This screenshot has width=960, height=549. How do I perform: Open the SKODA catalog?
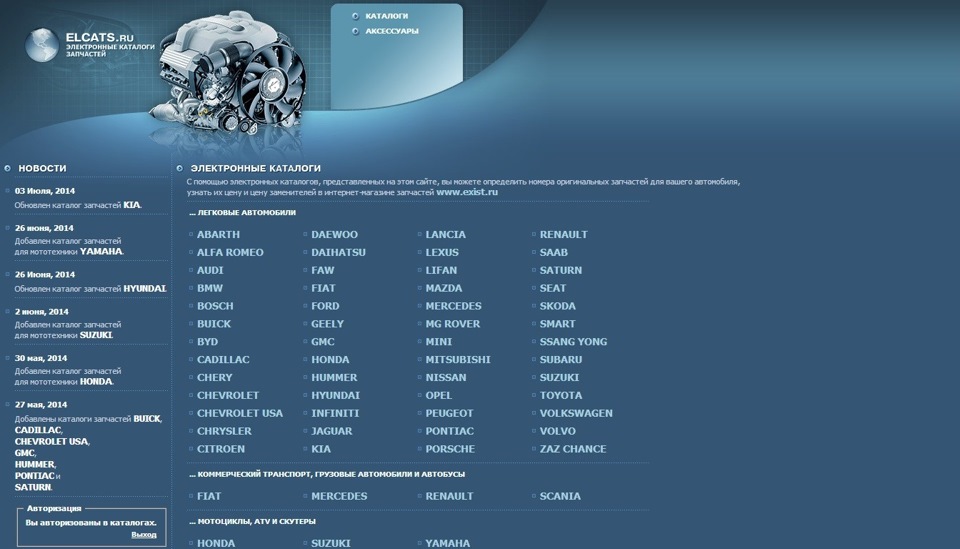pyautogui.click(x=557, y=305)
